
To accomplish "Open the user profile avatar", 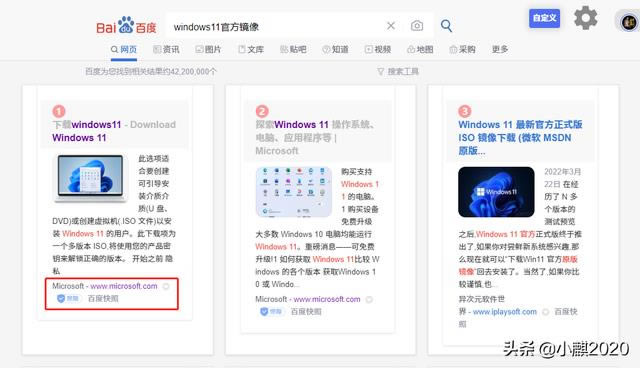I will (x=629, y=22).
